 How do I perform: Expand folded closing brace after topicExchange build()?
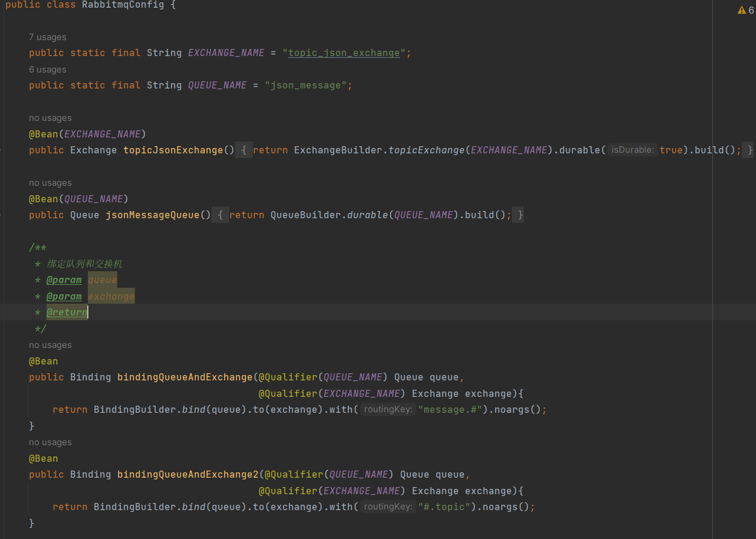pos(750,150)
